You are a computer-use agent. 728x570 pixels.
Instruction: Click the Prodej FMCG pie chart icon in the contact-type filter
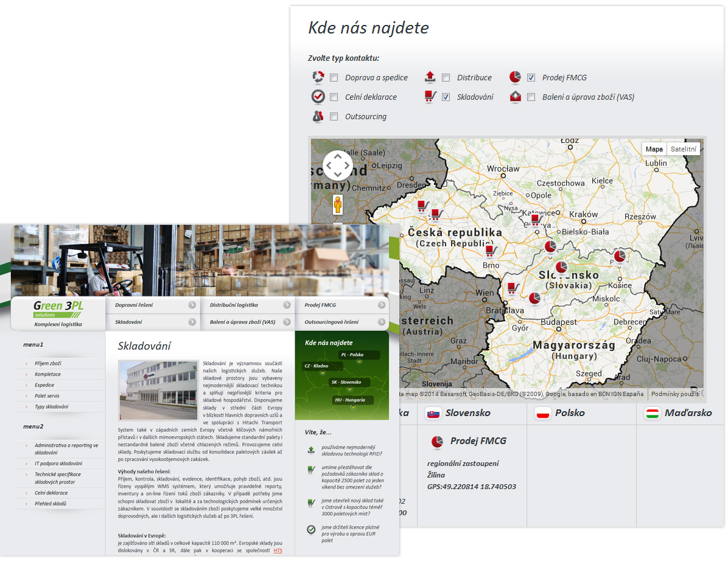[515, 77]
